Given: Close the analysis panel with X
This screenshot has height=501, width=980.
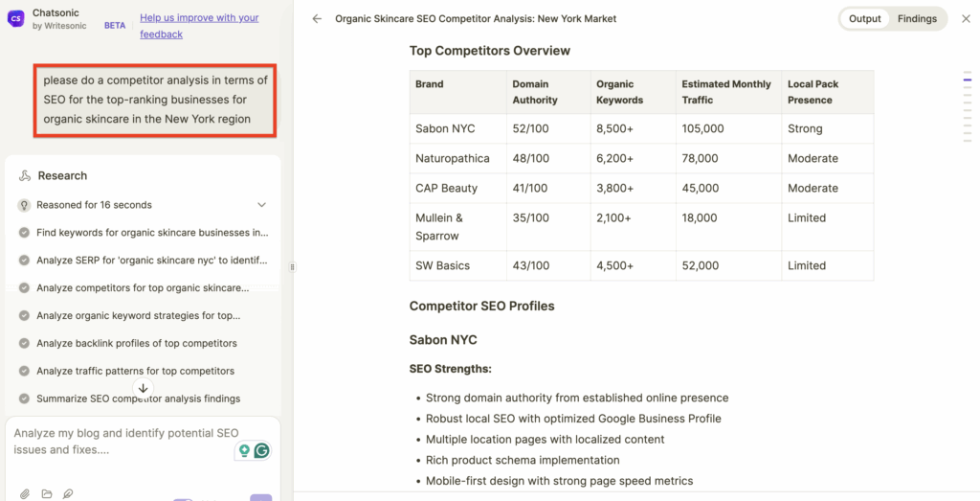Looking at the screenshot, I should click(966, 19).
